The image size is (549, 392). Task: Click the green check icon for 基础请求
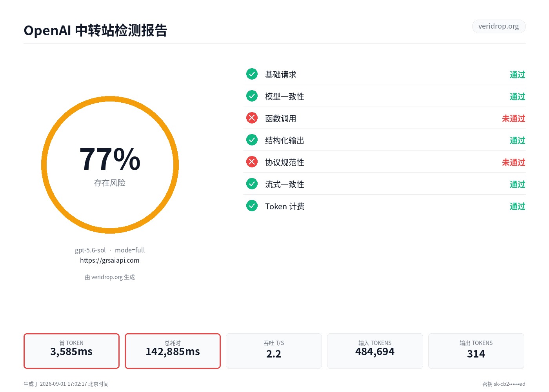coord(252,74)
